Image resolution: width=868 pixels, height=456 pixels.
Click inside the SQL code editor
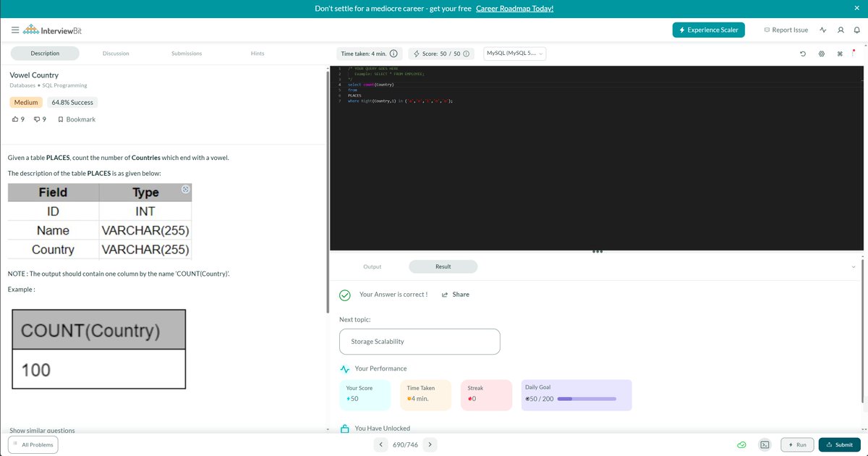[597, 158]
